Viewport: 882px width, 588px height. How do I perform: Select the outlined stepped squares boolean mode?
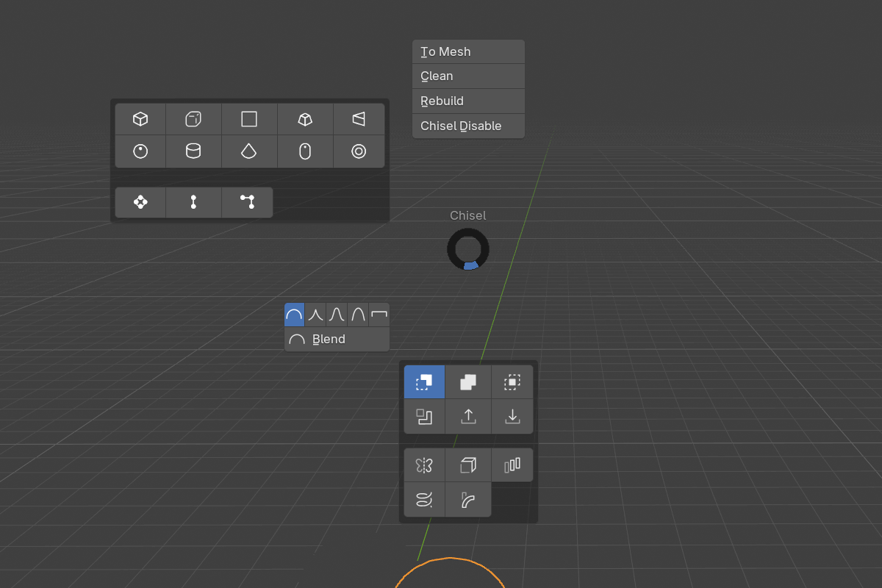coord(424,417)
